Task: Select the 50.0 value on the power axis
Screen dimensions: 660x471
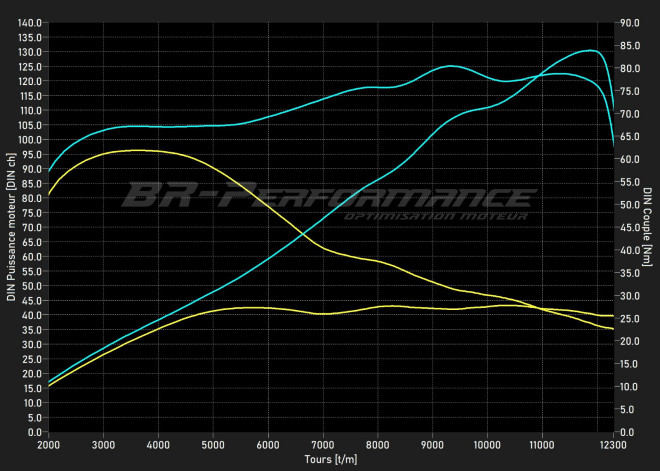Action: [x=31, y=286]
